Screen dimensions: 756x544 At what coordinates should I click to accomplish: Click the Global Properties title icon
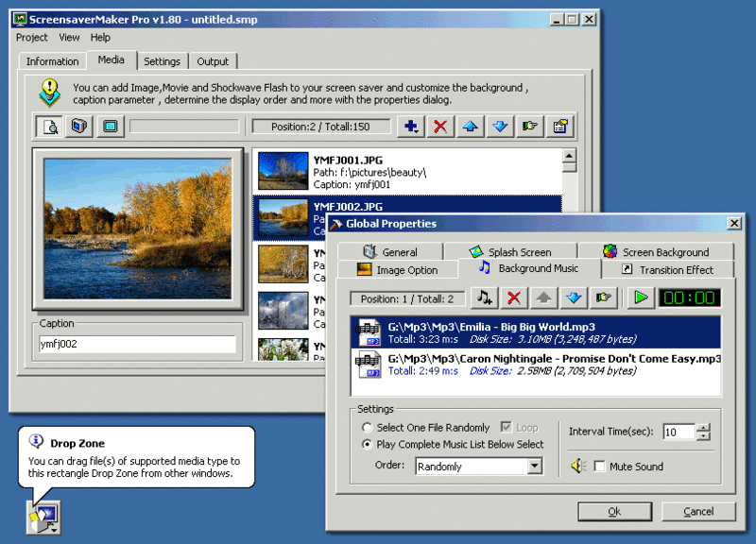tap(336, 224)
